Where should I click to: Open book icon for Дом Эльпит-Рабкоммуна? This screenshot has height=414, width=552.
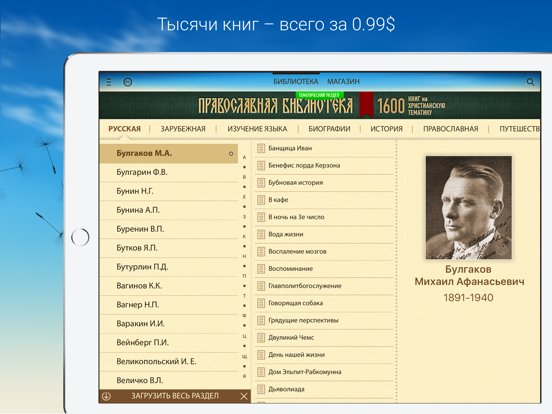(x=261, y=372)
